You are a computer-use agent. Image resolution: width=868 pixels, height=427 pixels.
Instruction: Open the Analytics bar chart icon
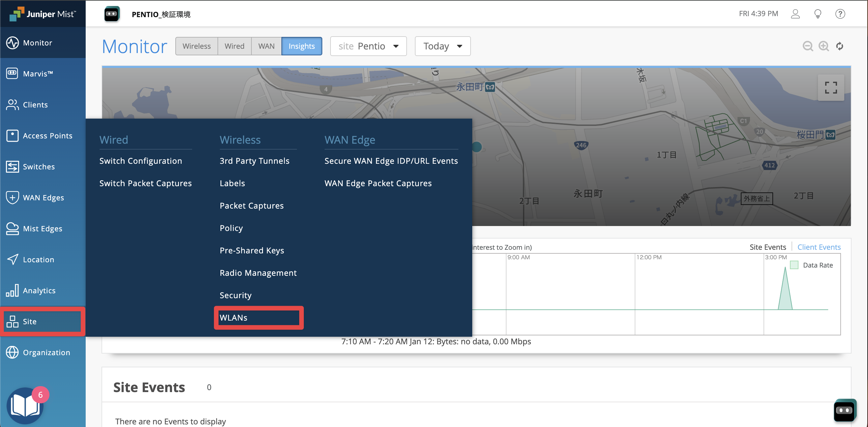pos(13,291)
